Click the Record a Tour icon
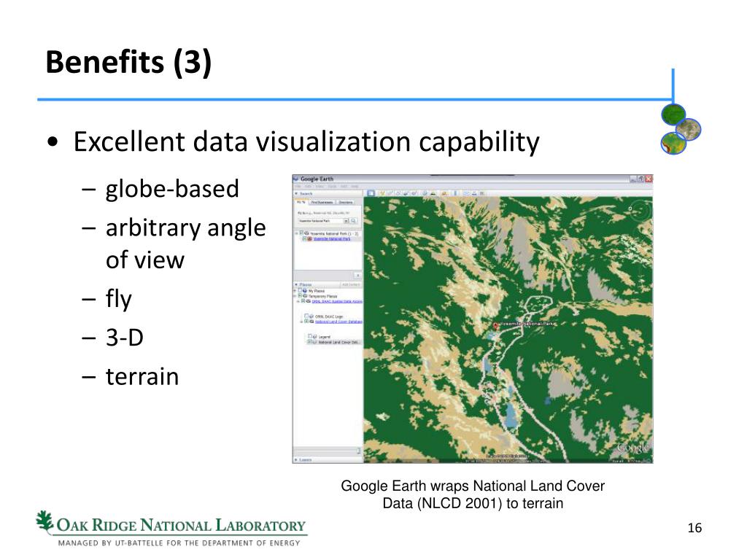This screenshot has width=747, height=560. click(x=414, y=193)
